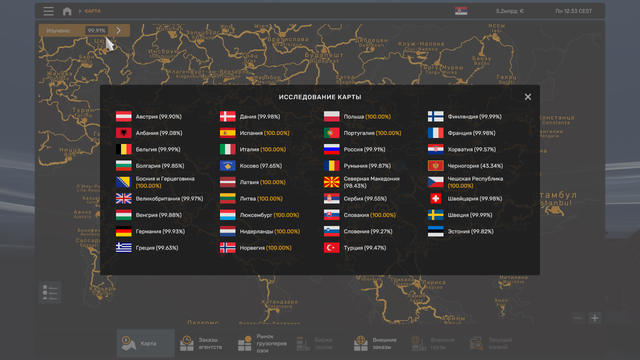
Task: Go to the home screen icon
Action: pos(67,11)
